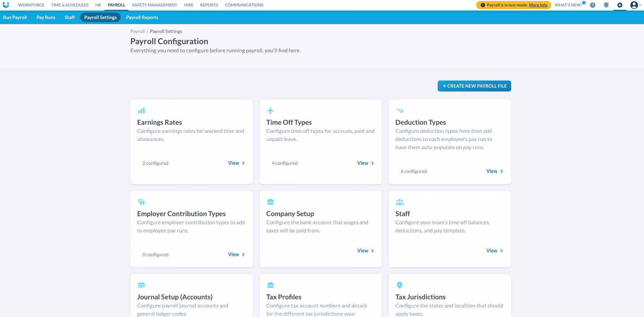Click the Staff people group icon
Image resolution: width=644 pixels, height=317 pixels.
tap(400, 202)
